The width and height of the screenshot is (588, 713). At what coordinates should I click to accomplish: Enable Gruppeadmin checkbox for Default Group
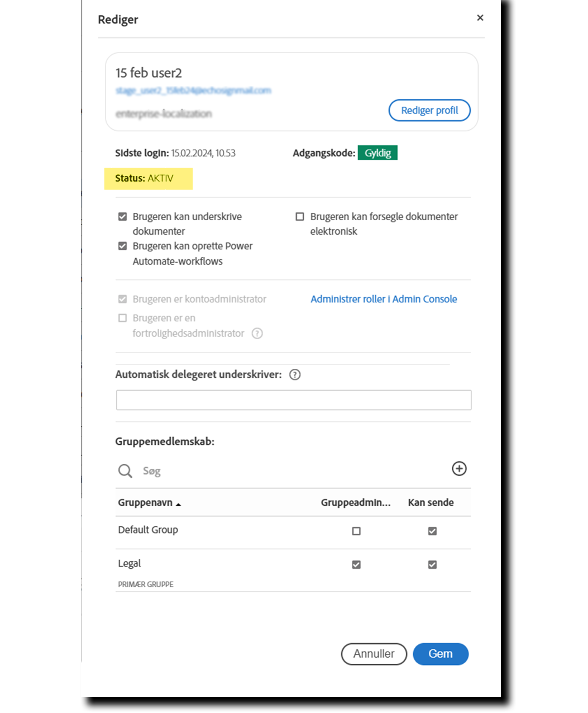356,531
